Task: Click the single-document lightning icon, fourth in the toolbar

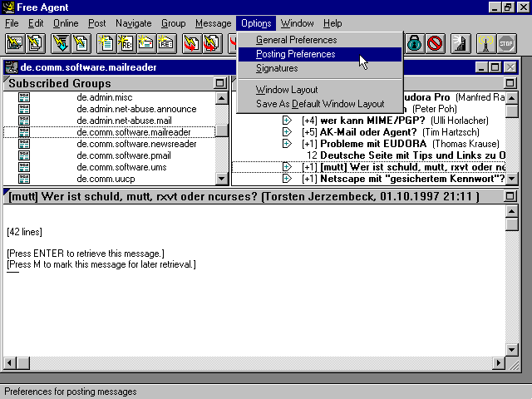Action: (x=81, y=43)
